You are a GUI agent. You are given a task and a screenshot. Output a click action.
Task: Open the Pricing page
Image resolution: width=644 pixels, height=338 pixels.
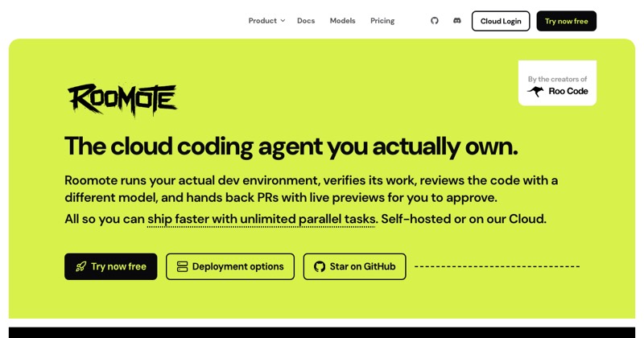coord(382,21)
